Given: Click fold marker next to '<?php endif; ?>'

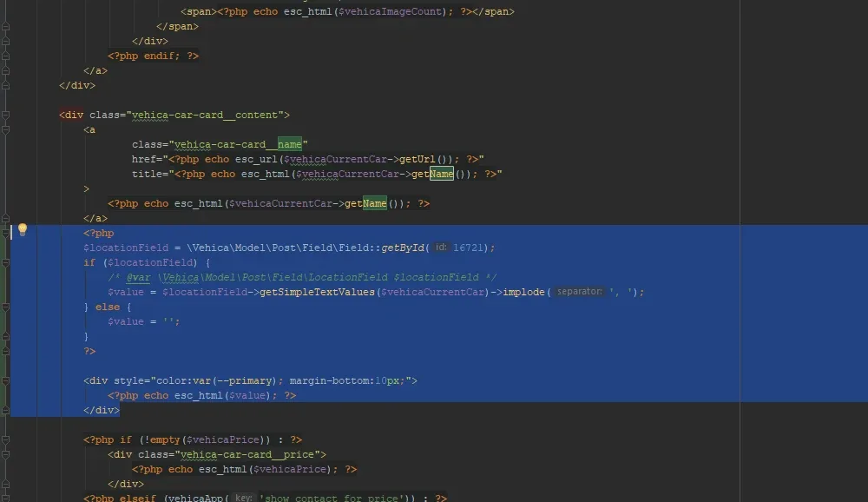Looking at the screenshot, I should pyautogui.click(x=5, y=56).
